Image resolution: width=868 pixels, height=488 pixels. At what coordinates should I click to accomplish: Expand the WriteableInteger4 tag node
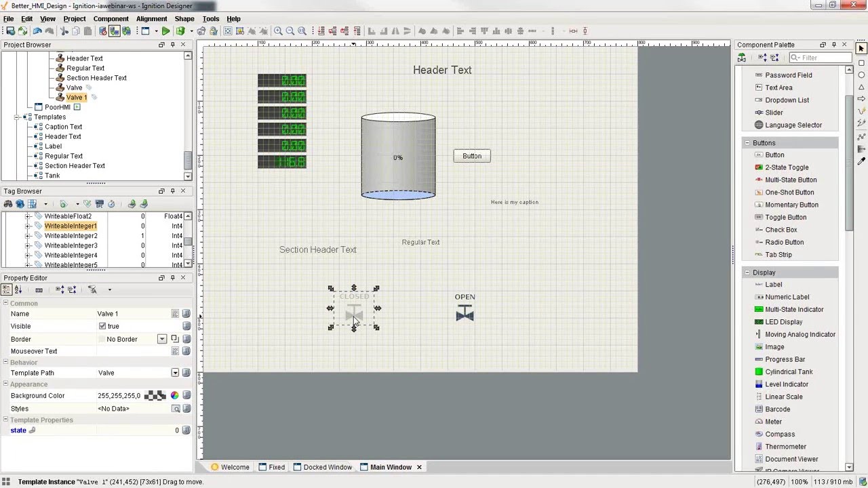click(x=27, y=256)
